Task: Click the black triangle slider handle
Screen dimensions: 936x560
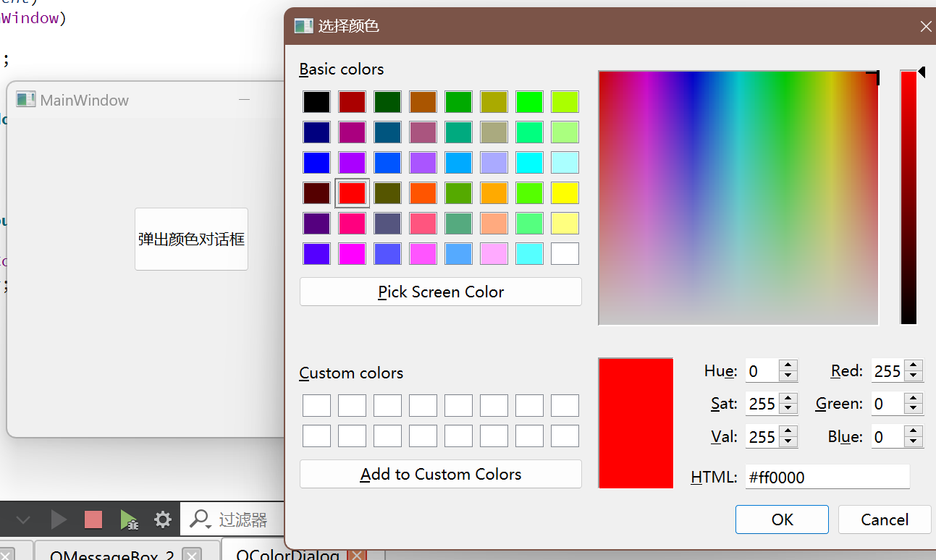Action: click(x=922, y=72)
